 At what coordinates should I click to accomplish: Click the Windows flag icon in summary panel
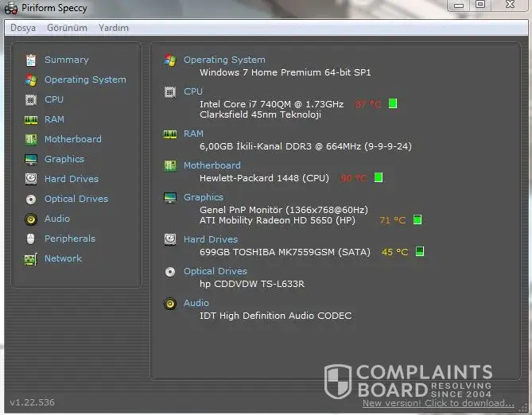pyautogui.click(x=170, y=60)
